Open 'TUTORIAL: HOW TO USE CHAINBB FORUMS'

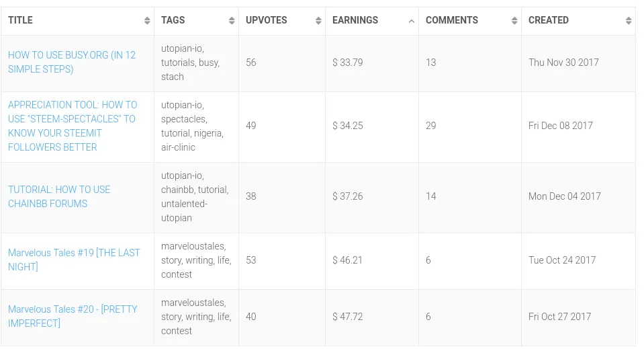tap(59, 196)
